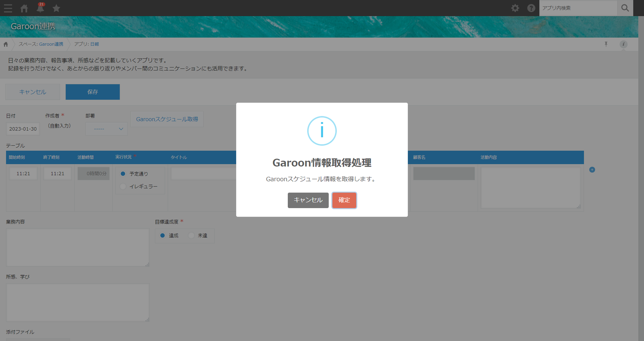Add a table row with plus icon
The height and width of the screenshot is (341, 644).
[592, 170]
